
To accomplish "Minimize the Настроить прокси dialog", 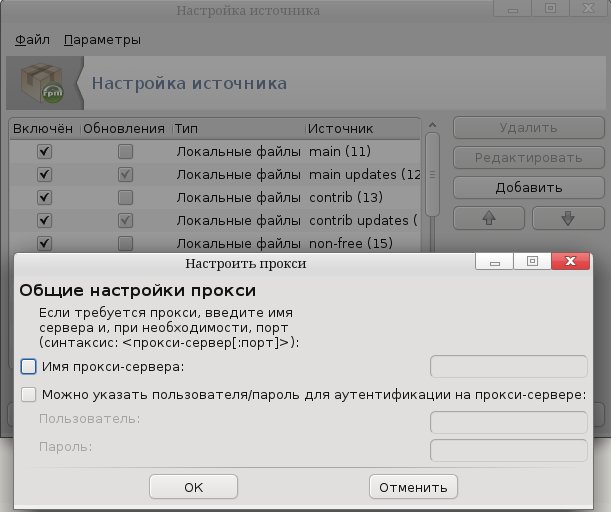I will tap(494, 261).
